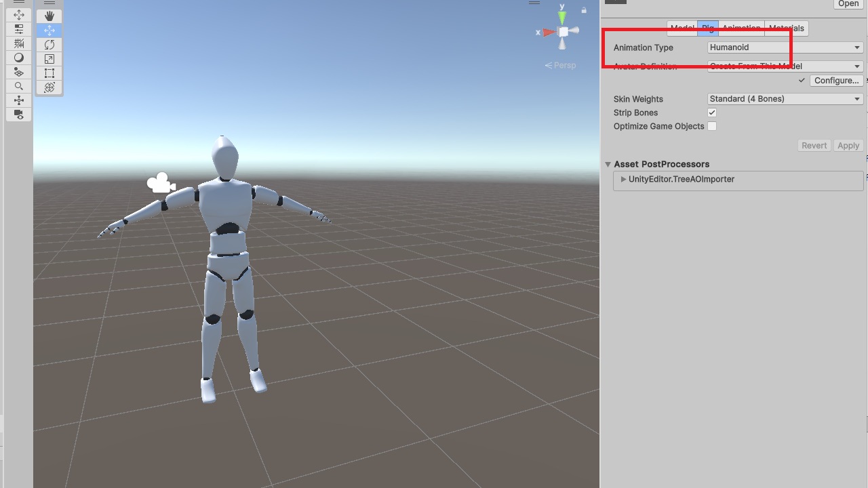Select the Scale tool
Viewport: 868px width, 488px height.
pos(49,58)
